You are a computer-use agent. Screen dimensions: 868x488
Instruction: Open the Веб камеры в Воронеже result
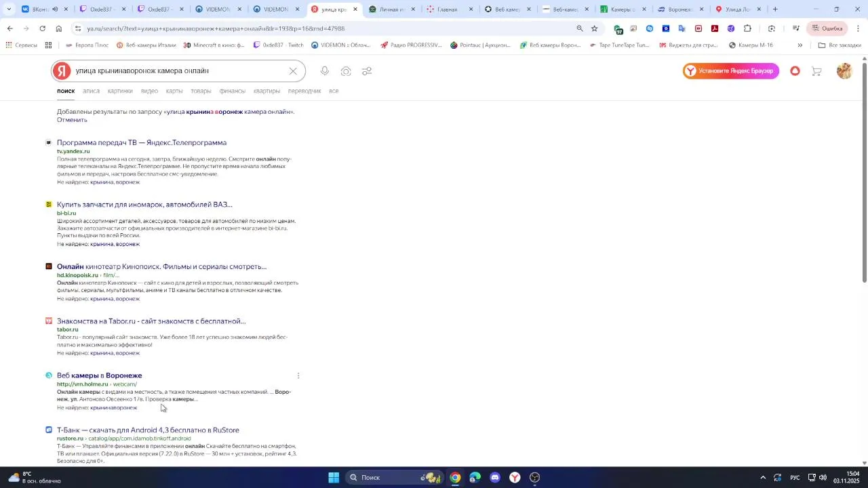100,375
